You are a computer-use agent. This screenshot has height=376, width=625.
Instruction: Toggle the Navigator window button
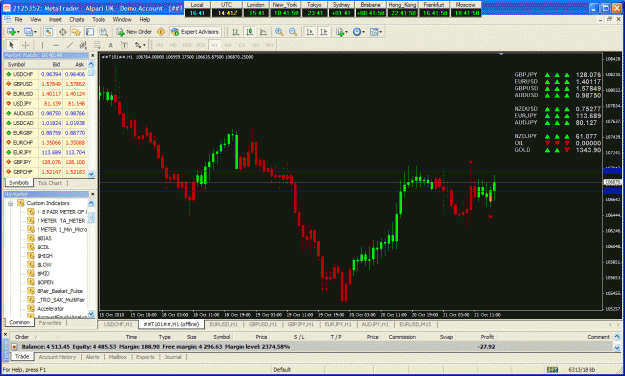76,32
